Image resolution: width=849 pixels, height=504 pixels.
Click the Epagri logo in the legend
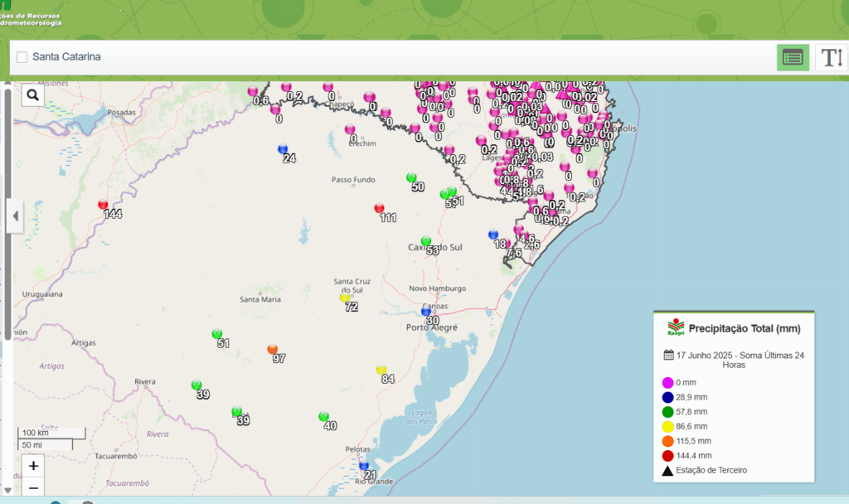pos(677,327)
